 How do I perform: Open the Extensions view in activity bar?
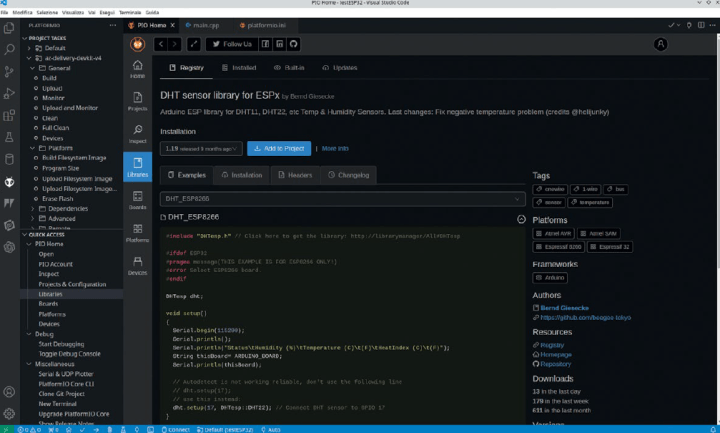10,114
